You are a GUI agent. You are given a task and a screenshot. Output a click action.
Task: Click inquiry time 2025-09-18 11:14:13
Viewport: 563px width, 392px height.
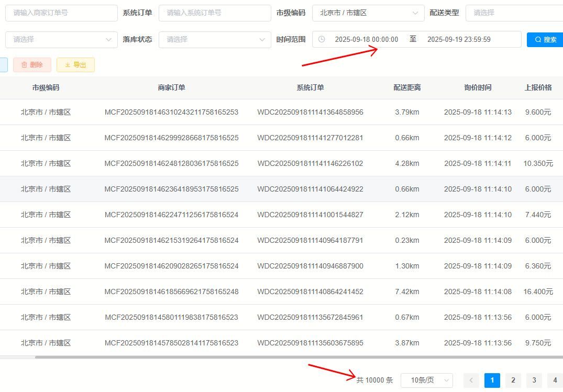pos(478,113)
